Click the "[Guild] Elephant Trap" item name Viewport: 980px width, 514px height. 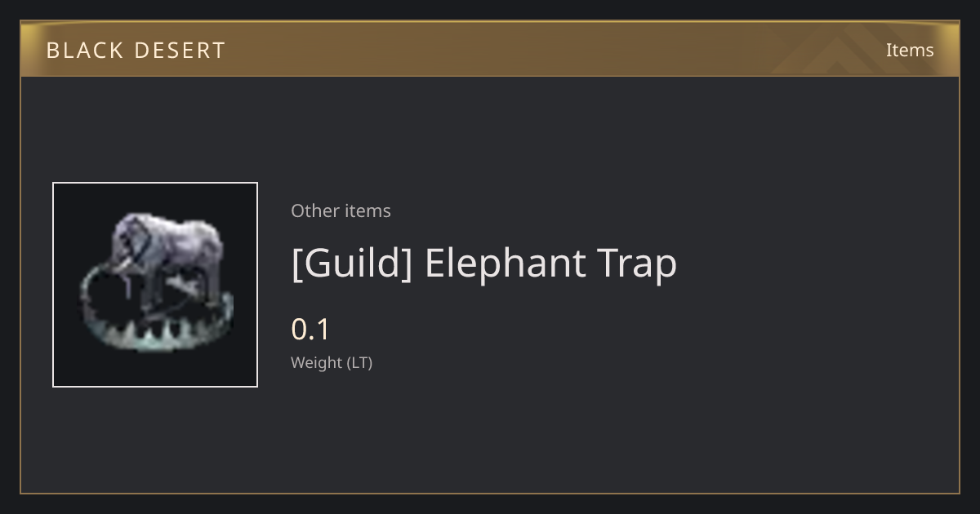pos(483,264)
